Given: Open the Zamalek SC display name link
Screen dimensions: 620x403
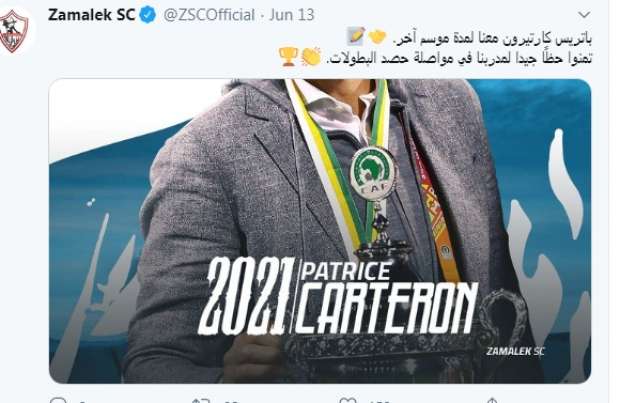Looking at the screenshot, I should coord(91,15).
